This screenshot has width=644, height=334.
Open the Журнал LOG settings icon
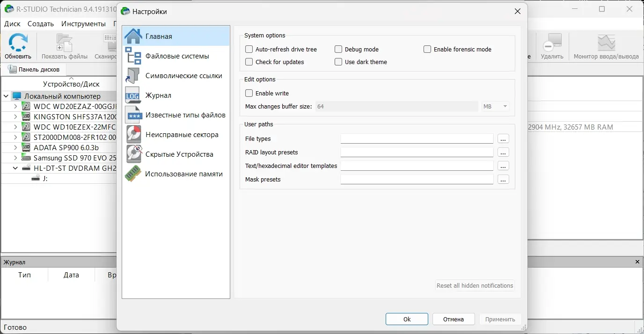[x=133, y=95]
